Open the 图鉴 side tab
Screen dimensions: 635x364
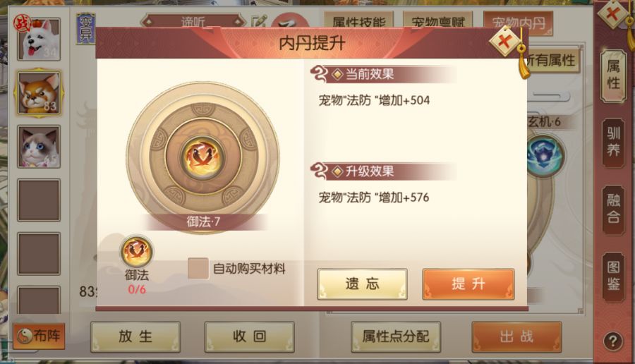tap(613, 276)
